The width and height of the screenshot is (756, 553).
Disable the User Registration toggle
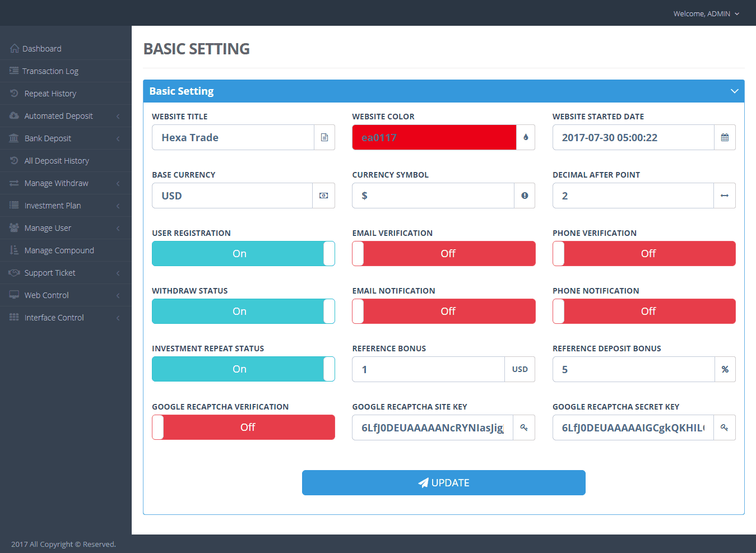point(243,253)
